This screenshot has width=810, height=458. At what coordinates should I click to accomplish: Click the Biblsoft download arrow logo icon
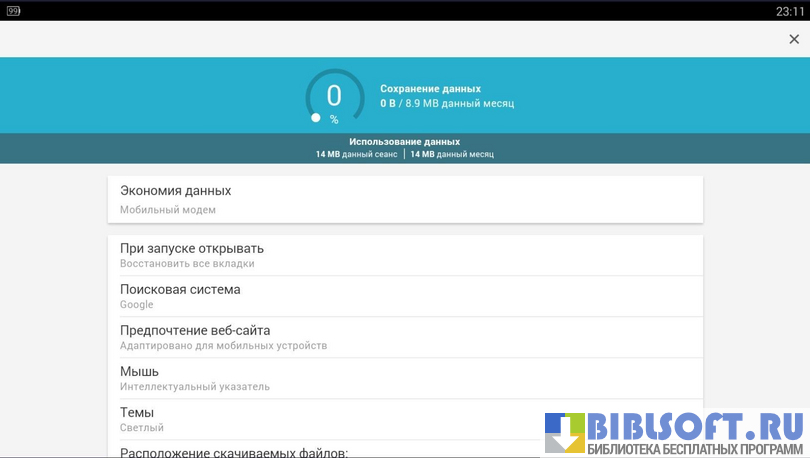(x=564, y=432)
